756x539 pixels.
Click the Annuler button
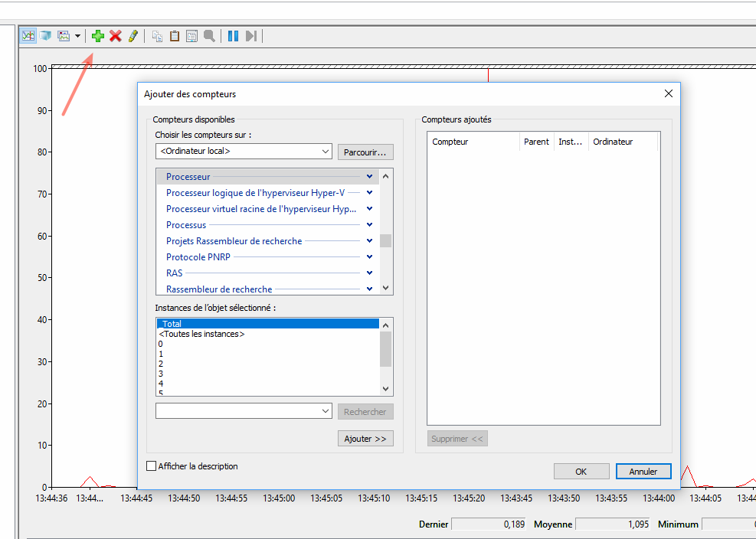coord(643,472)
